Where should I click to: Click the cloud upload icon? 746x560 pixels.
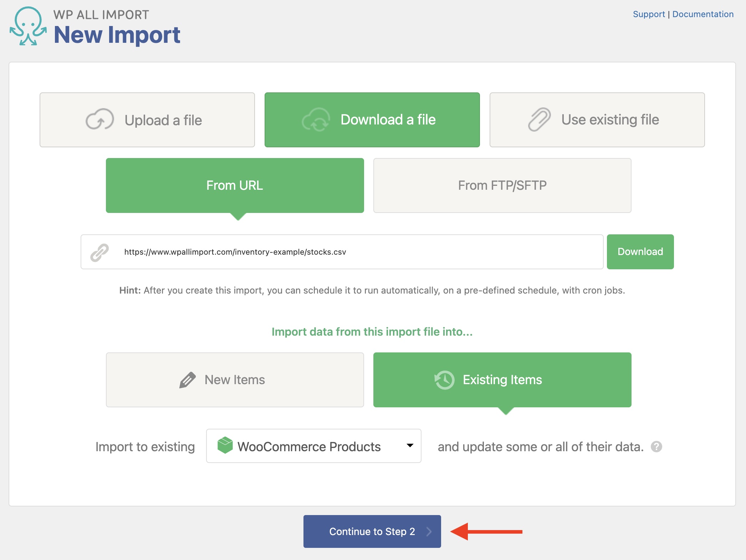point(99,119)
